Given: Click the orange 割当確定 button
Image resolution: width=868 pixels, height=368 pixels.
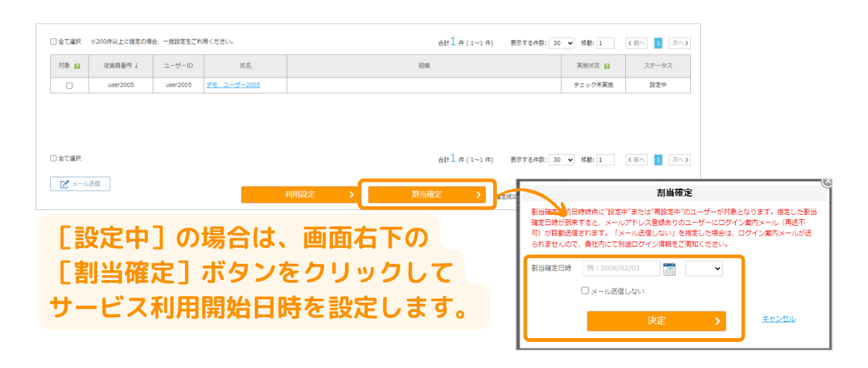Looking at the screenshot, I should coord(426,194).
